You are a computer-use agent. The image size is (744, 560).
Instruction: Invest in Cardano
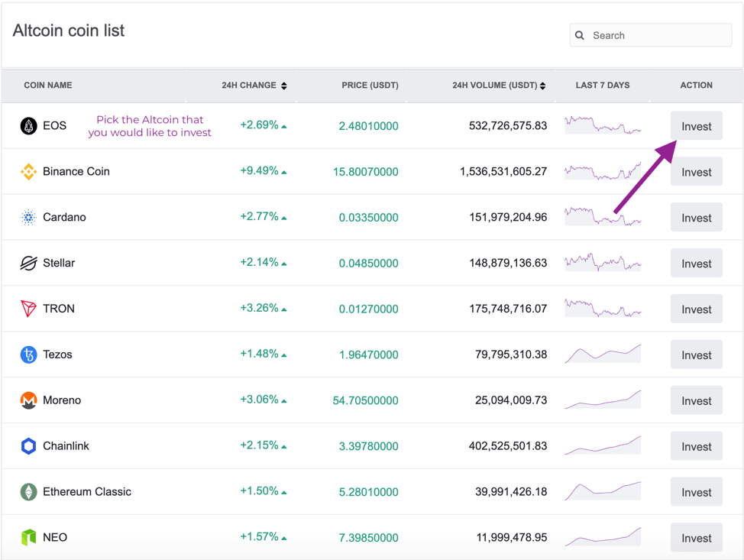tap(696, 218)
